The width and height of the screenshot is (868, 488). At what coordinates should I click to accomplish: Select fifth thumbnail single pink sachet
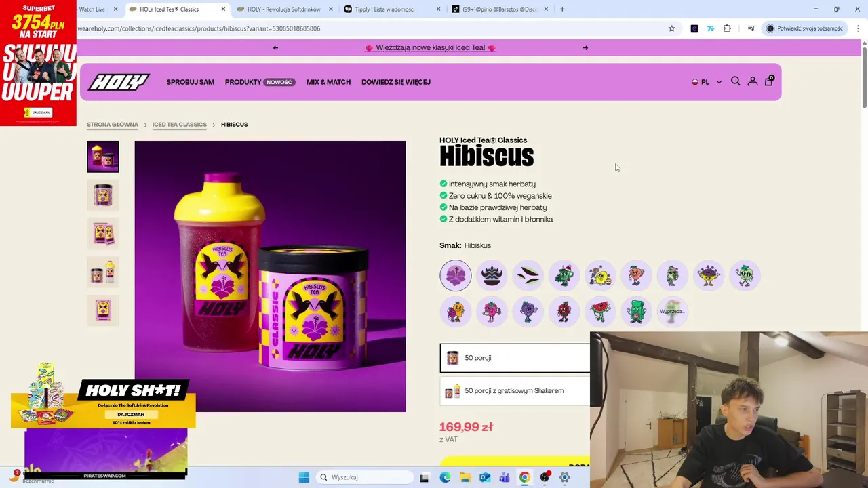[x=103, y=310]
